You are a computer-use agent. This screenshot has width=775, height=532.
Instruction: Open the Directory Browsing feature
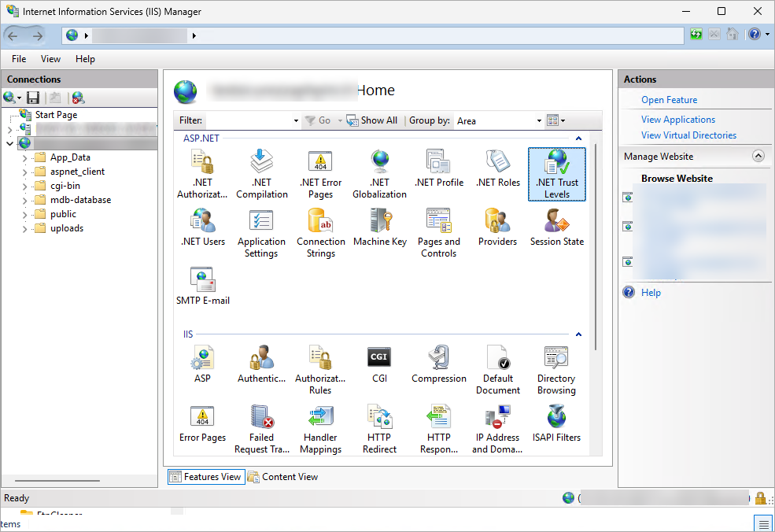tap(556, 370)
